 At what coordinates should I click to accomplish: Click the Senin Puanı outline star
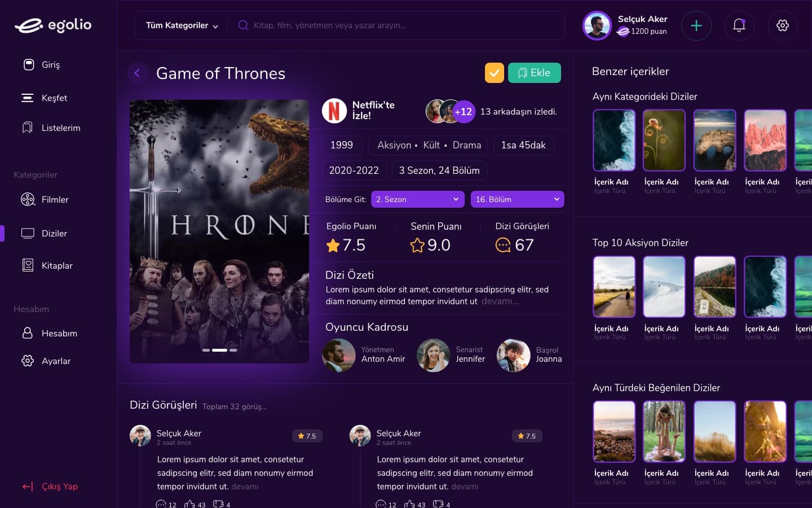[417, 246]
